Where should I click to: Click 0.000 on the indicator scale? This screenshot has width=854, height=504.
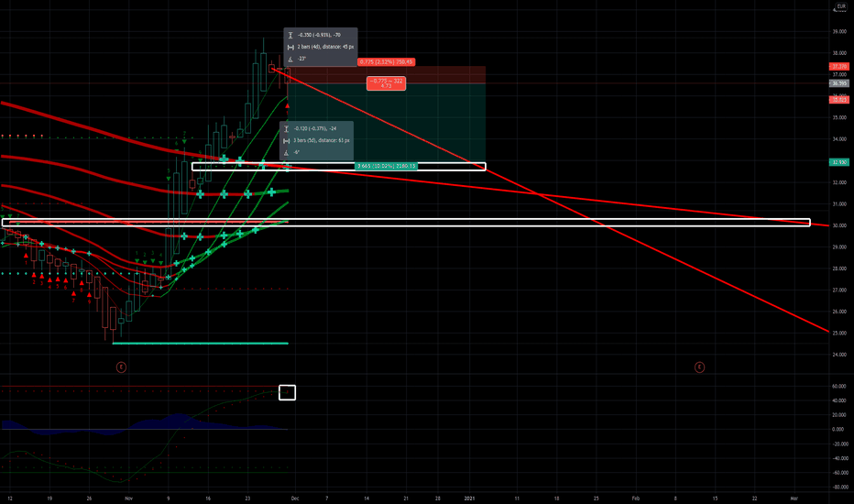pos(839,430)
